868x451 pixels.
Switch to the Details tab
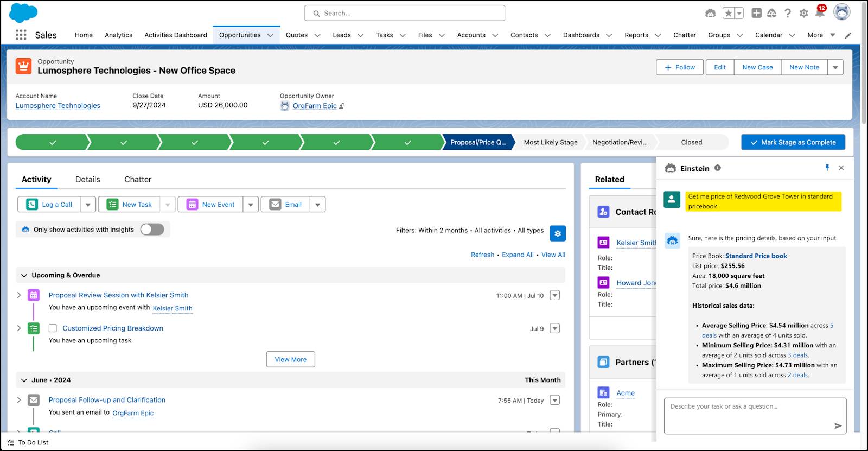[x=88, y=179]
